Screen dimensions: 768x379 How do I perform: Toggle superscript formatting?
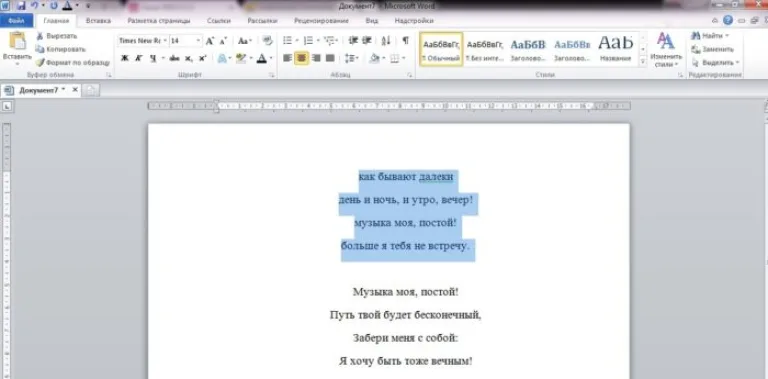pos(202,58)
